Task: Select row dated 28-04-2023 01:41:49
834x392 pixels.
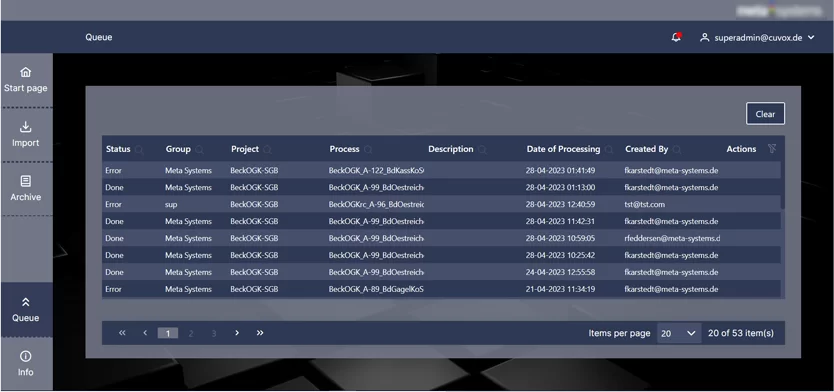Action: click(x=441, y=171)
